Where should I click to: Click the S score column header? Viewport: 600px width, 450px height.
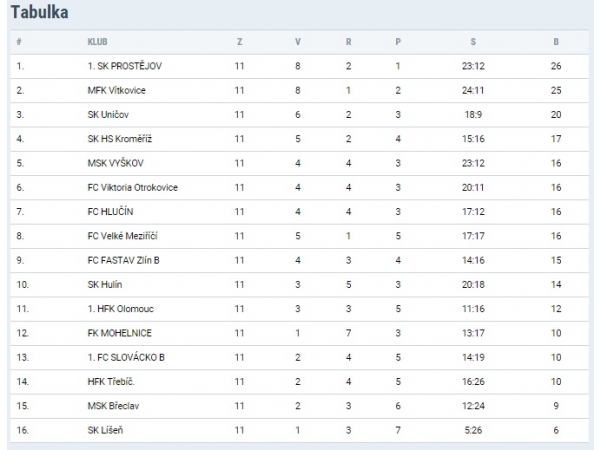click(x=473, y=42)
